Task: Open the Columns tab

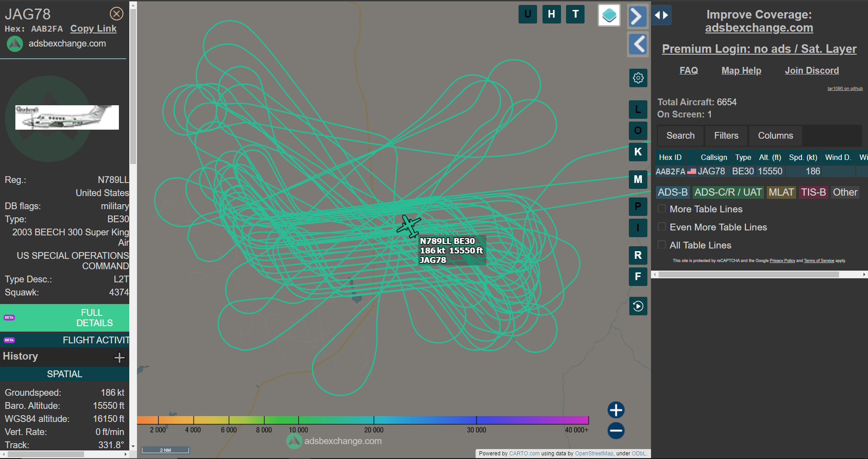Action: pyautogui.click(x=775, y=136)
